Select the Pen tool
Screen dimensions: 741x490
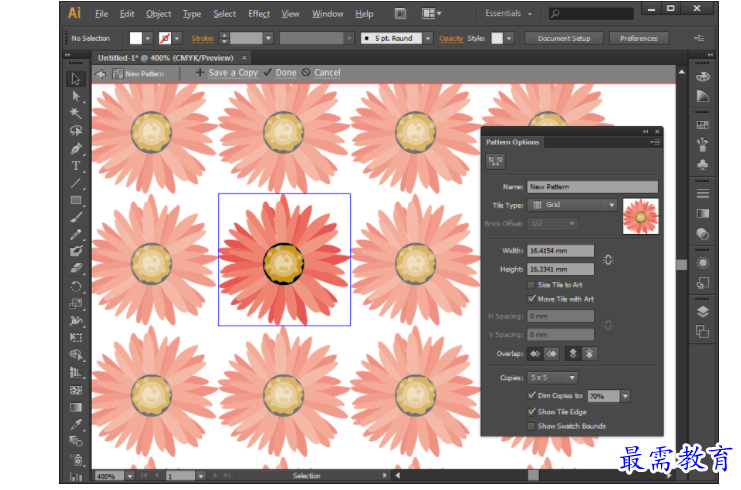coord(76,148)
